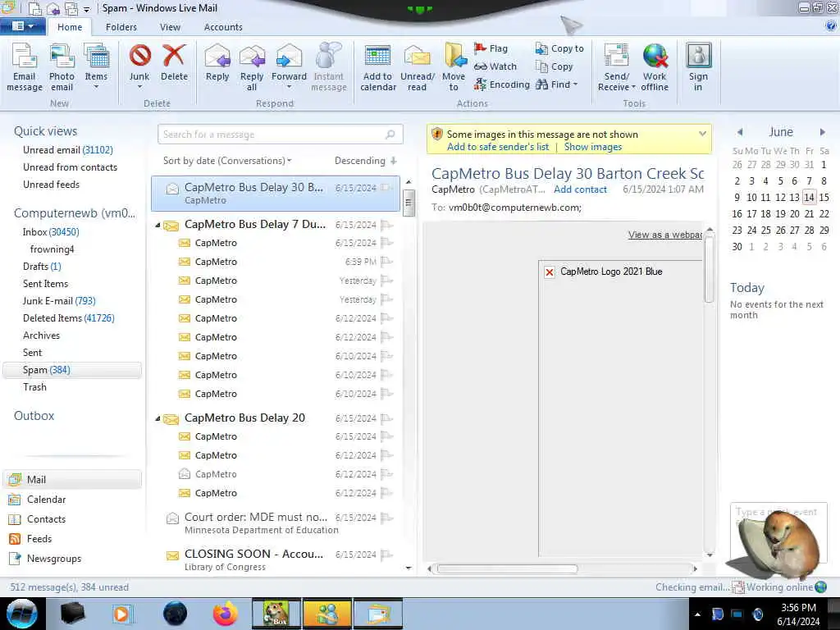Open the Court order: MDE message
This screenshot has width=840, height=630.
point(276,523)
